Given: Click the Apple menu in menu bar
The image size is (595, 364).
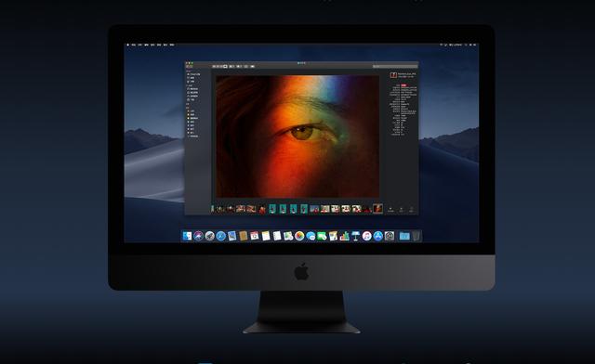Looking at the screenshot, I should (128, 45).
